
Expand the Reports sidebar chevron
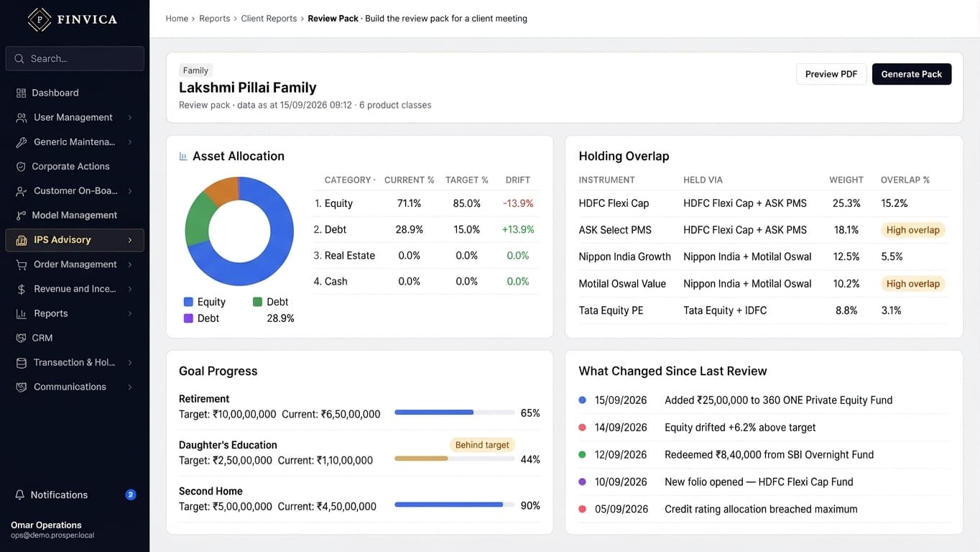[130, 313]
